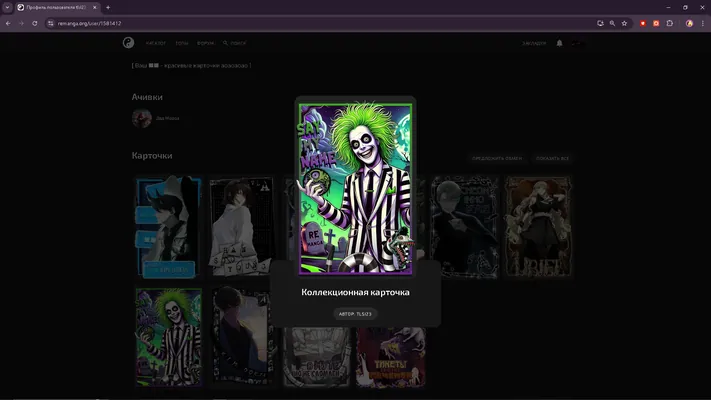Open the purple-haired boy card thumbnail
The image size is (711, 400).
[x=242, y=336]
